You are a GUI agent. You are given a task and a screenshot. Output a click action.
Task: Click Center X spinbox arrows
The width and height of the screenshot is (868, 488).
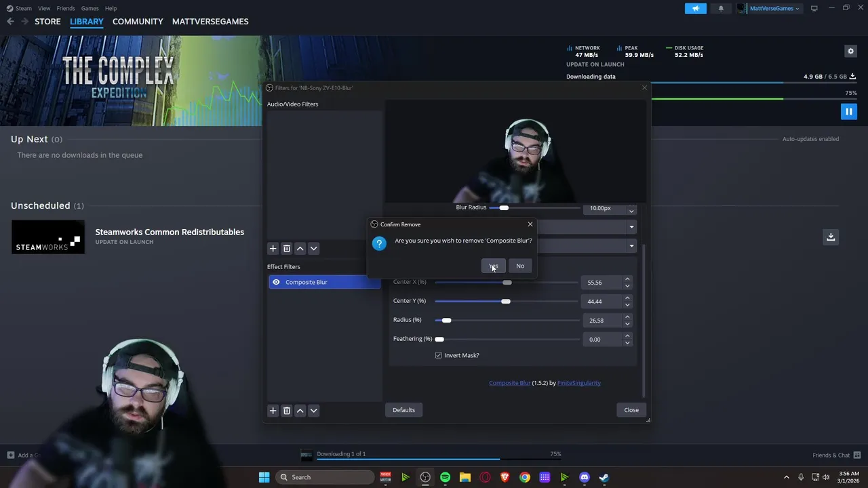point(627,282)
